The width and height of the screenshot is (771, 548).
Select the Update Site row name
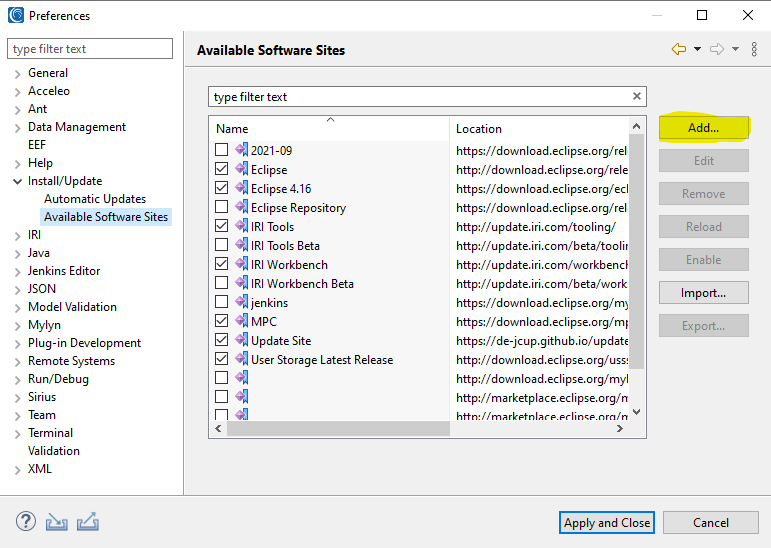pos(281,340)
